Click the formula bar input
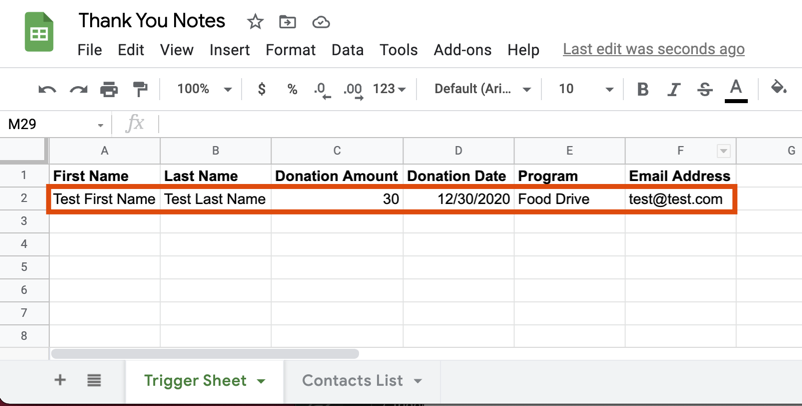The height and width of the screenshot is (406, 802). pyautogui.click(x=480, y=124)
